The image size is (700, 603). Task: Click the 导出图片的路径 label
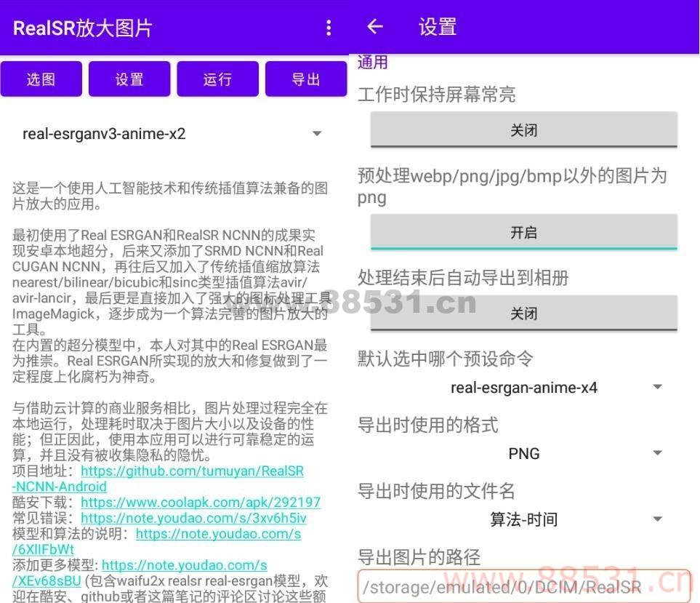coord(419,556)
